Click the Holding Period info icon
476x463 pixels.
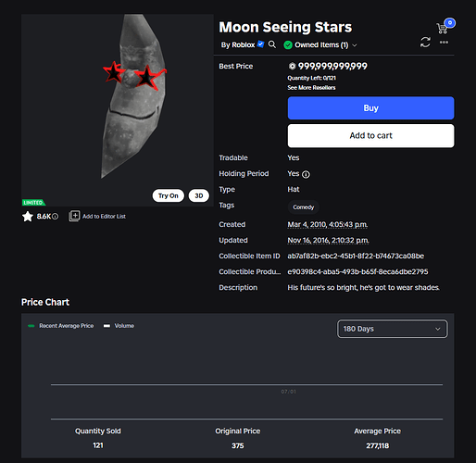tap(306, 174)
